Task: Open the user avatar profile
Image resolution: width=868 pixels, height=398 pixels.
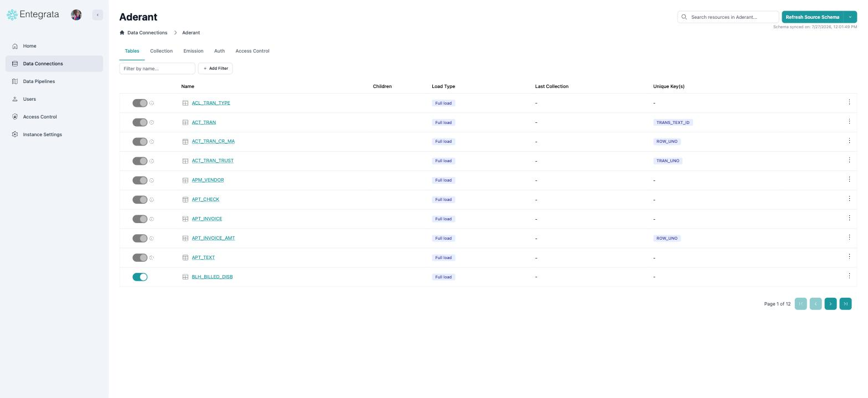Action: pyautogui.click(x=76, y=15)
